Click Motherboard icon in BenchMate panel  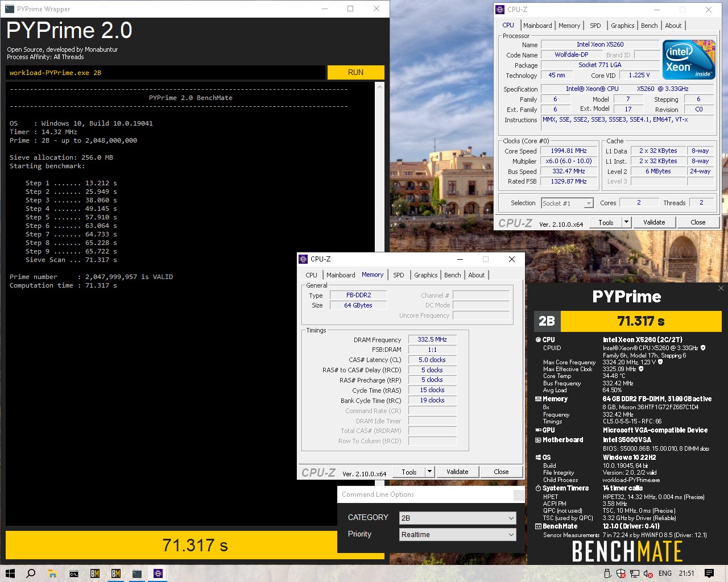[x=538, y=440]
